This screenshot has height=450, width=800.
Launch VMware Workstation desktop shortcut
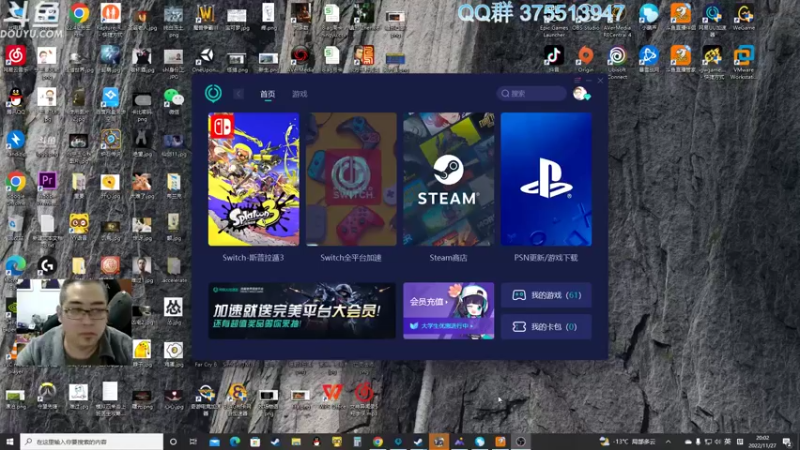click(x=744, y=60)
